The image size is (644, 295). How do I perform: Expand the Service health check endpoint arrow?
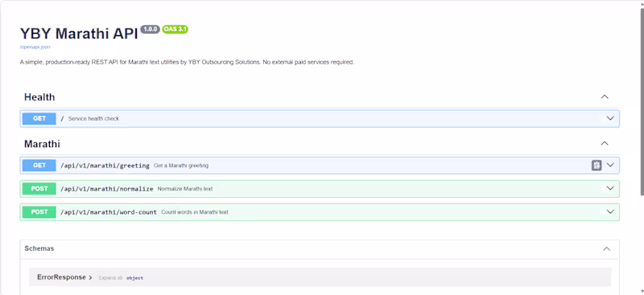point(610,118)
